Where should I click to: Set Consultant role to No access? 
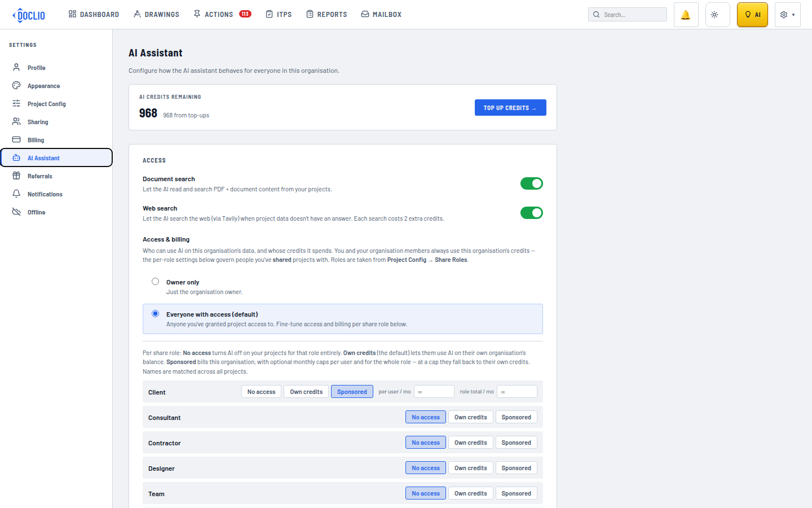point(426,417)
